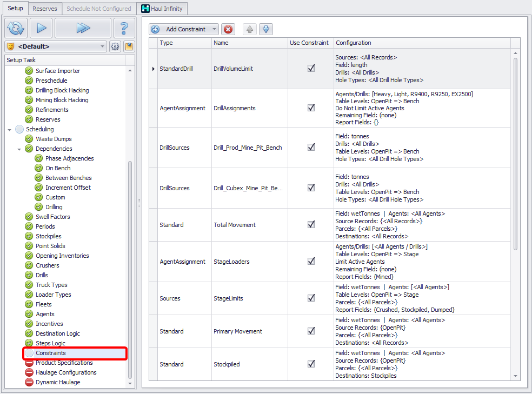Collapse the Scheduling tree node
Screen dimensions: 532x394
point(10,130)
